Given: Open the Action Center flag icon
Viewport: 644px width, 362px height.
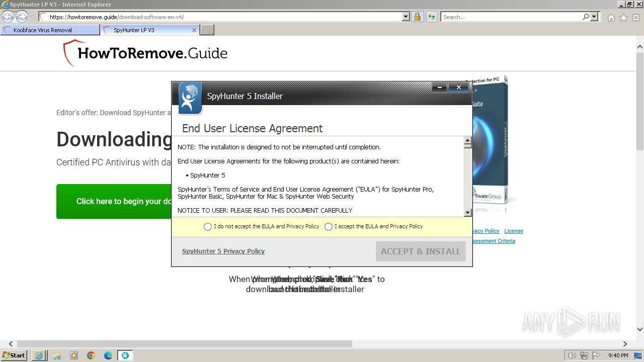Looking at the screenshot, I should (x=596, y=355).
